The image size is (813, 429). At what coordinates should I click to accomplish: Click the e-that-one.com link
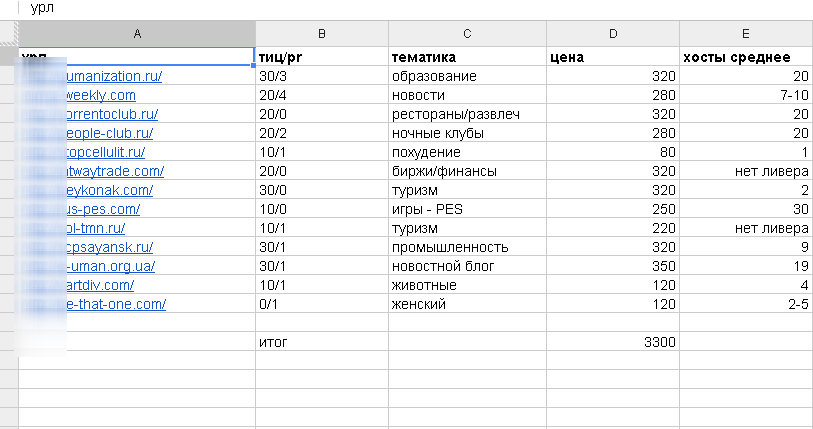tap(115, 304)
